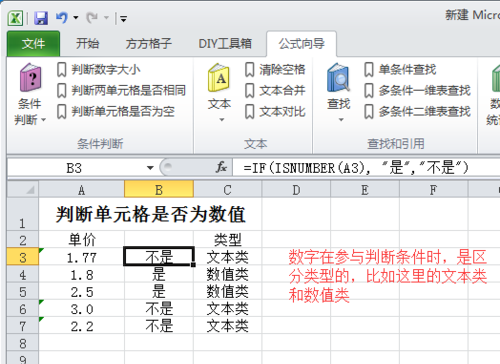Select cell containing 2.2

[x=82, y=326]
